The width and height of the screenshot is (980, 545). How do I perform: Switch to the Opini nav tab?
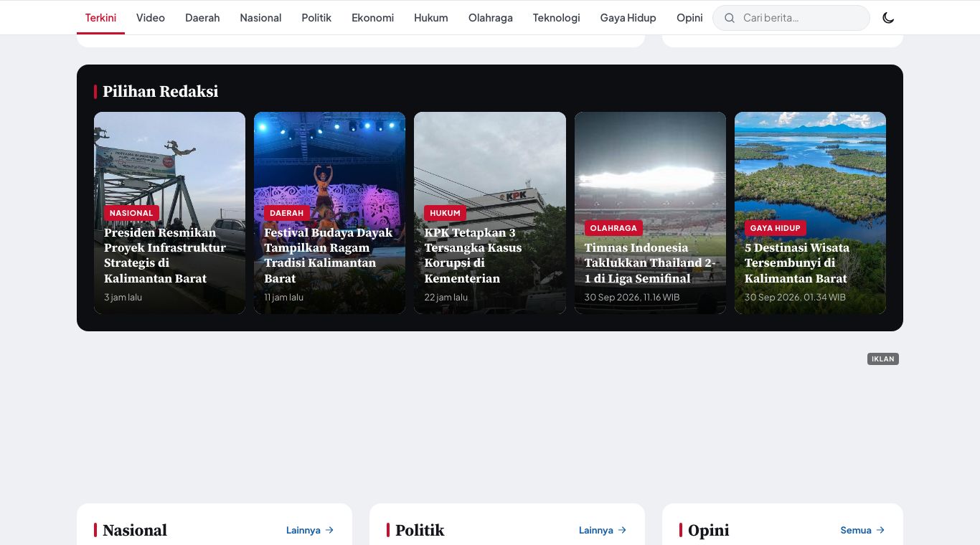click(689, 18)
